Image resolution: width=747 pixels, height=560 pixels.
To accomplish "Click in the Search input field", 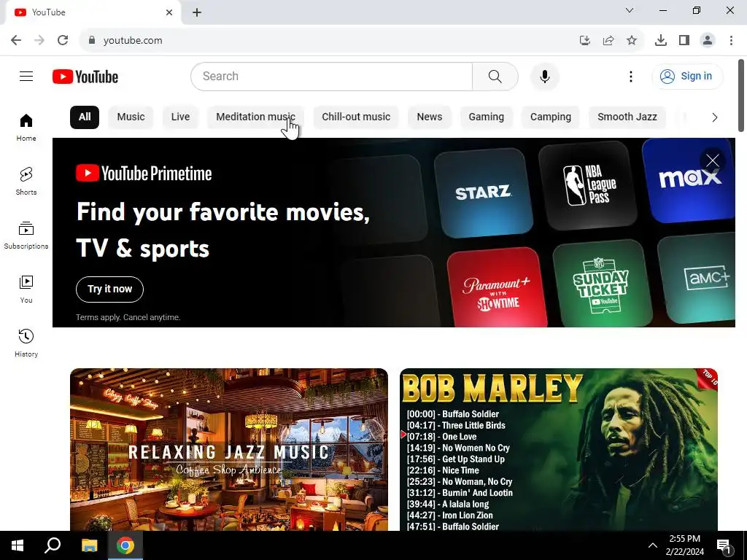I will (x=332, y=76).
